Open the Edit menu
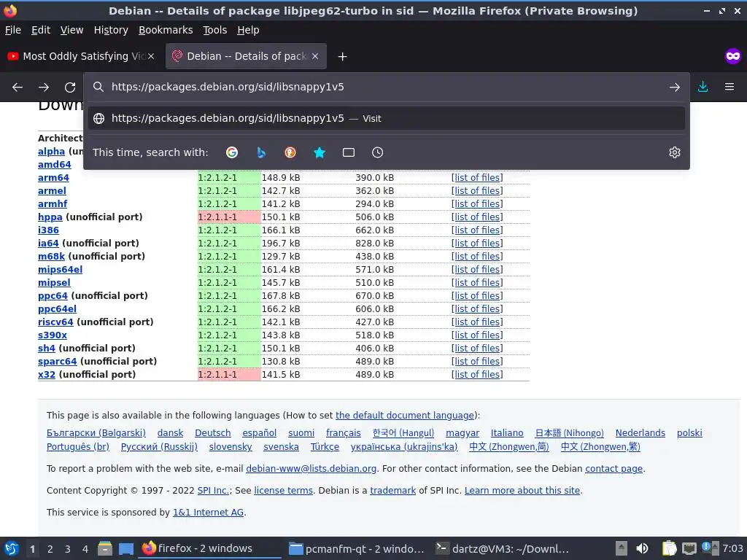747x560 pixels. click(x=41, y=30)
